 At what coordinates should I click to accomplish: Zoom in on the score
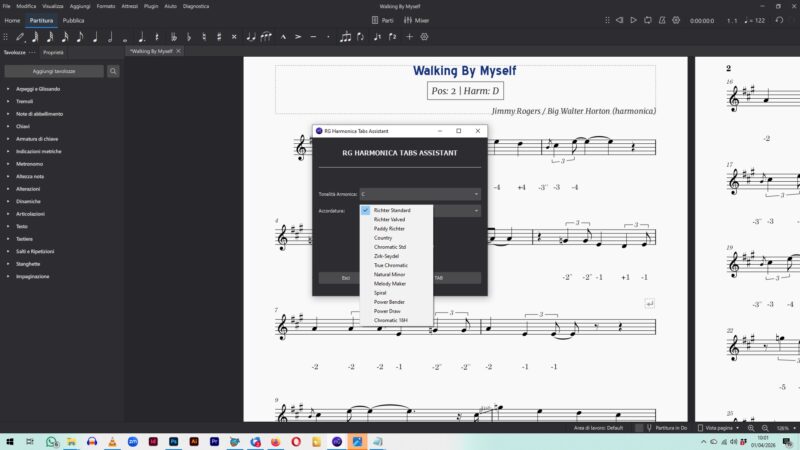(751, 428)
